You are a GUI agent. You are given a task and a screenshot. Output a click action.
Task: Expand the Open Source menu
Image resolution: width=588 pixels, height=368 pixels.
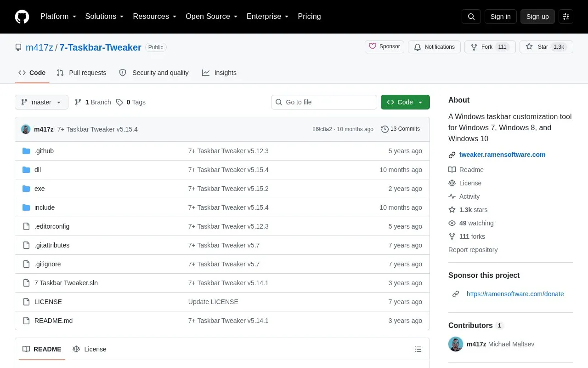(x=212, y=17)
